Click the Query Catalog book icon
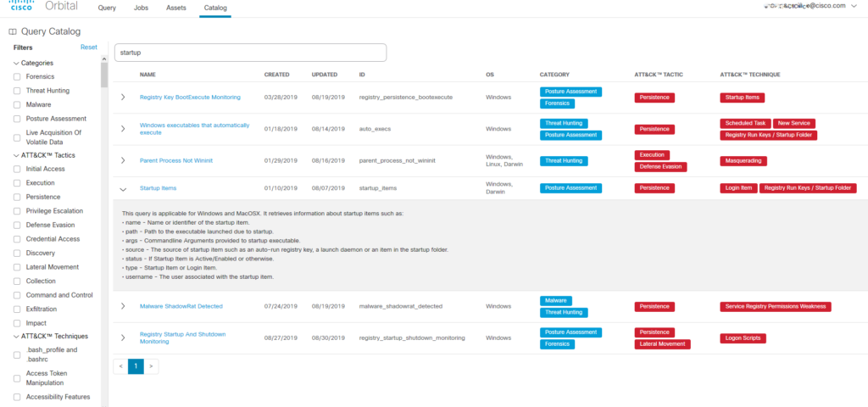The height and width of the screenshot is (407, 868). pos(13,31)
